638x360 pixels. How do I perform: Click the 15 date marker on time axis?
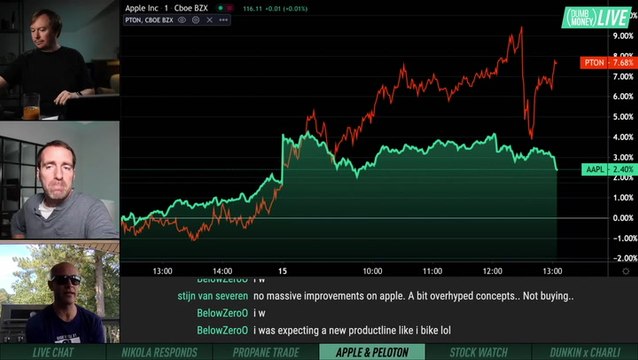coord(282,271)
